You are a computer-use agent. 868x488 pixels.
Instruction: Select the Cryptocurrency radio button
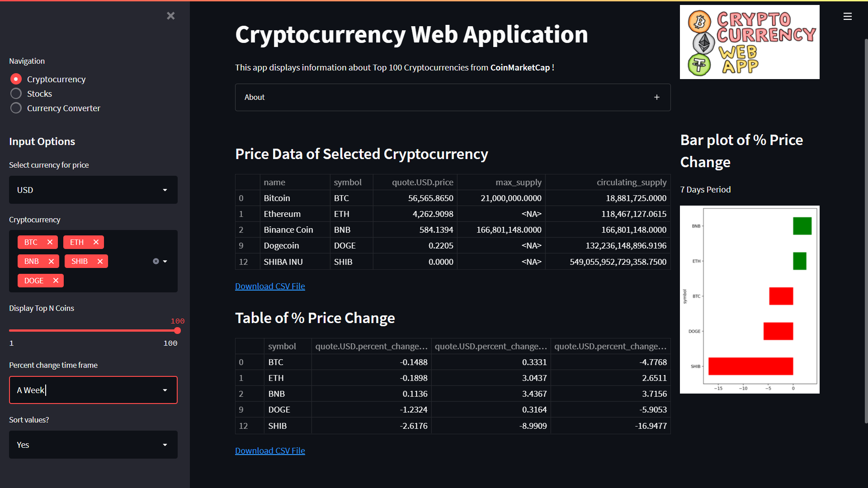point(16,79)
